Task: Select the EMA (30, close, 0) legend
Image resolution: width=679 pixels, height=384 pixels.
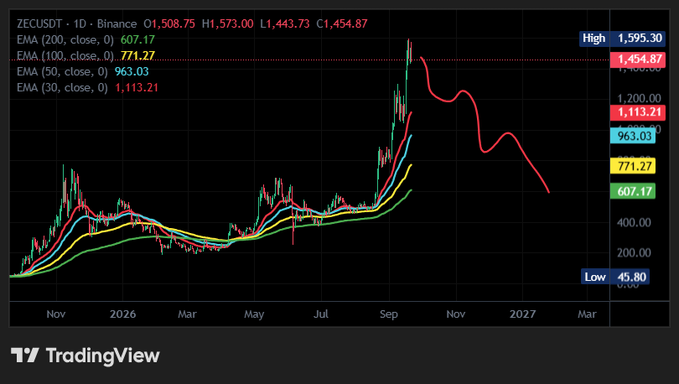Action: pos(62,88)
